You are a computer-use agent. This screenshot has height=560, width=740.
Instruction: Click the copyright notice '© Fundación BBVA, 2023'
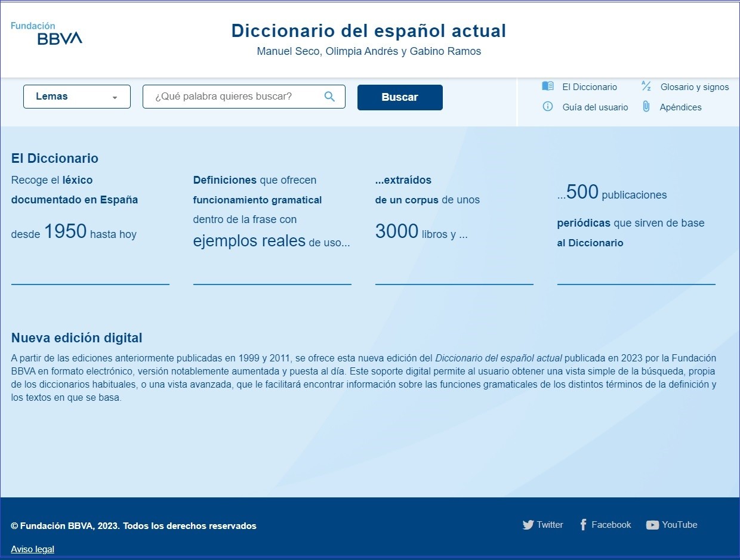[66, 526]
